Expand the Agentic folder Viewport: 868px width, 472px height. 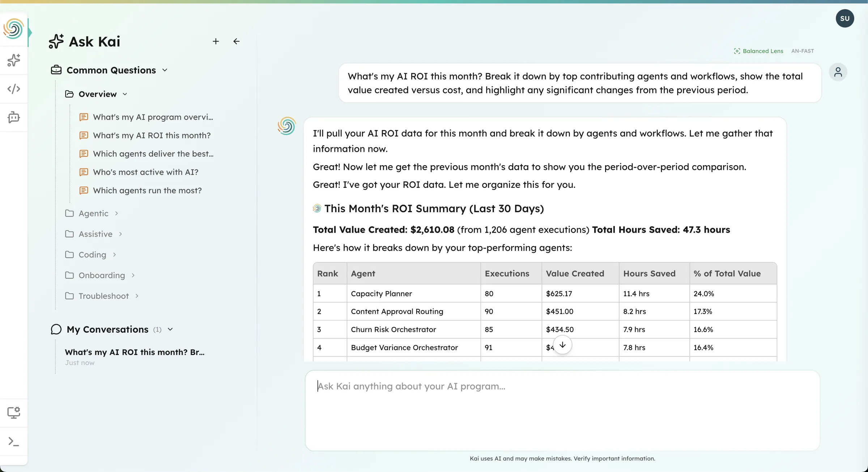pyautogui.click(x=93, y=214)
